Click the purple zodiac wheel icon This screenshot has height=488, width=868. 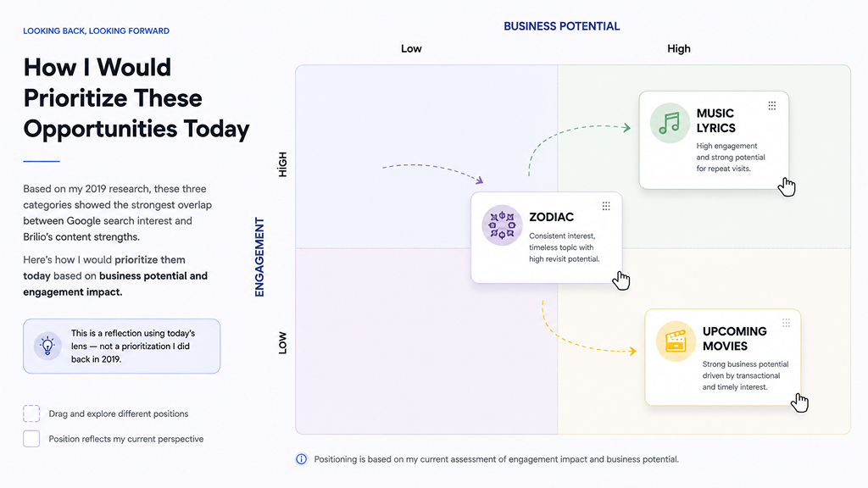click(502, 225)
